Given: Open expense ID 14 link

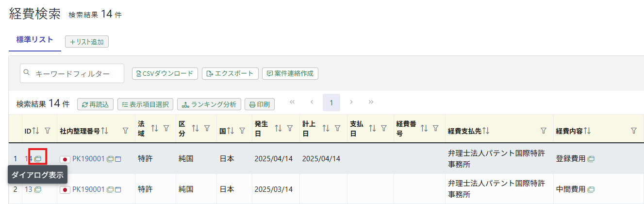Looking at the screenshot, I should pos(29,159).
